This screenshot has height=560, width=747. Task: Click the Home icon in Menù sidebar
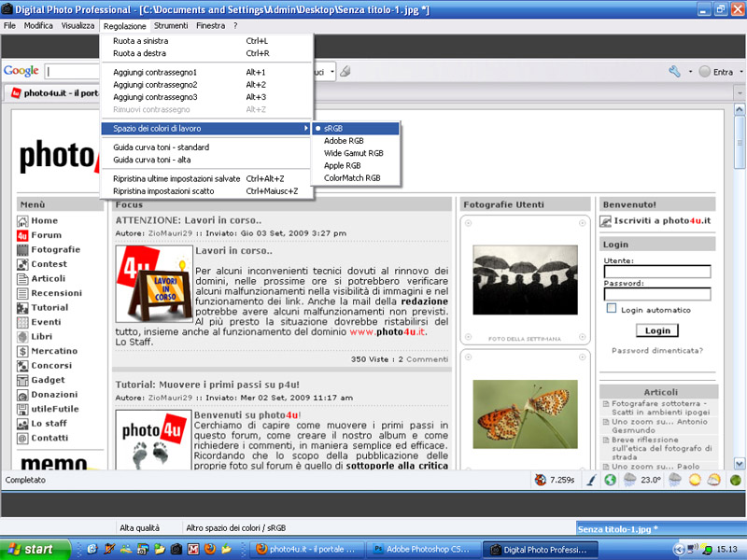coord(22,221)
